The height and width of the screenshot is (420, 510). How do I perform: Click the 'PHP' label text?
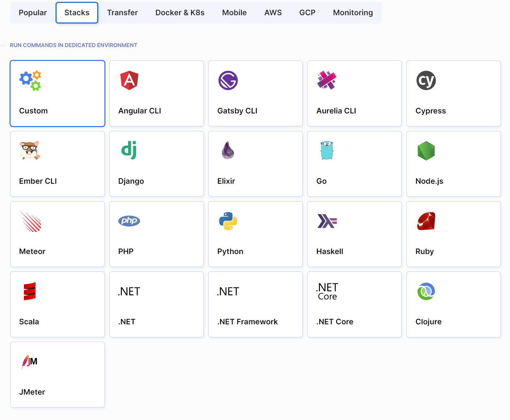126,251
